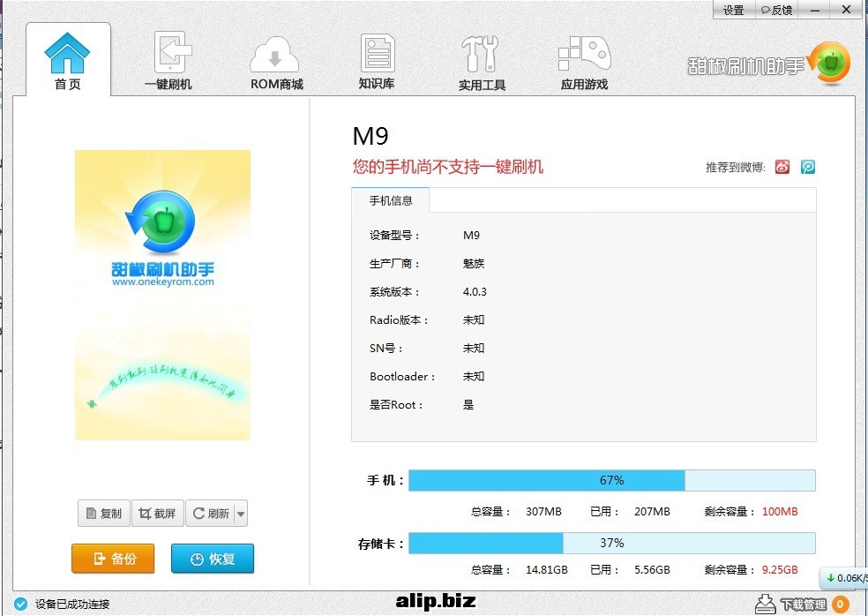Click the M9 device title heading
Screen dimensions: 868x616
click(x=370, y=136)
